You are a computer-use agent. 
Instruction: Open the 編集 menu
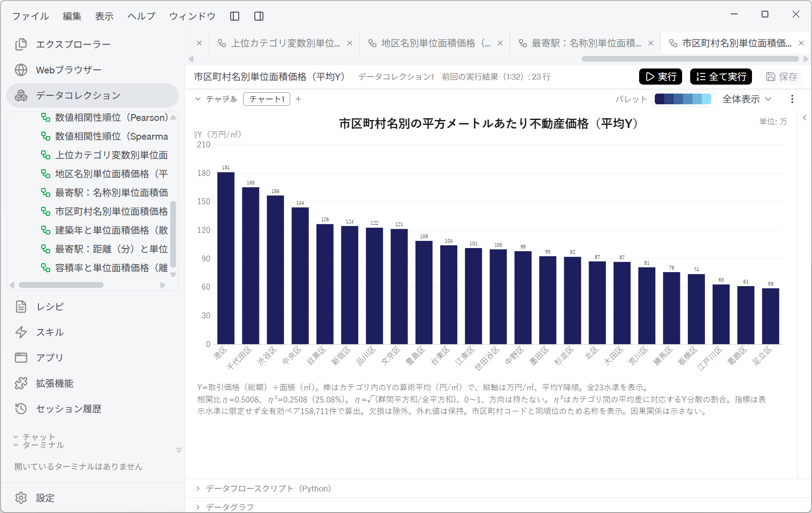coord(72,16)
